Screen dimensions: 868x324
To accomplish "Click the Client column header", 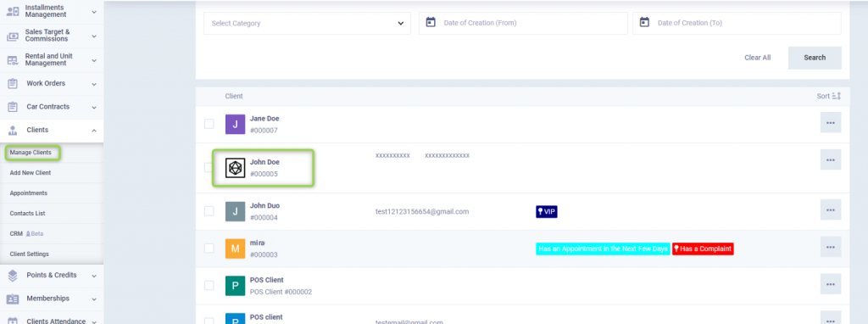I will pos(234,97).
